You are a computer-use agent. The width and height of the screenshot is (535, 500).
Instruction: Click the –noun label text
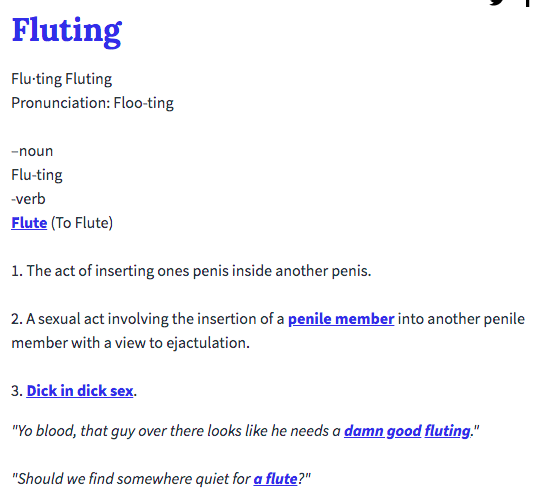pos(32,151)
